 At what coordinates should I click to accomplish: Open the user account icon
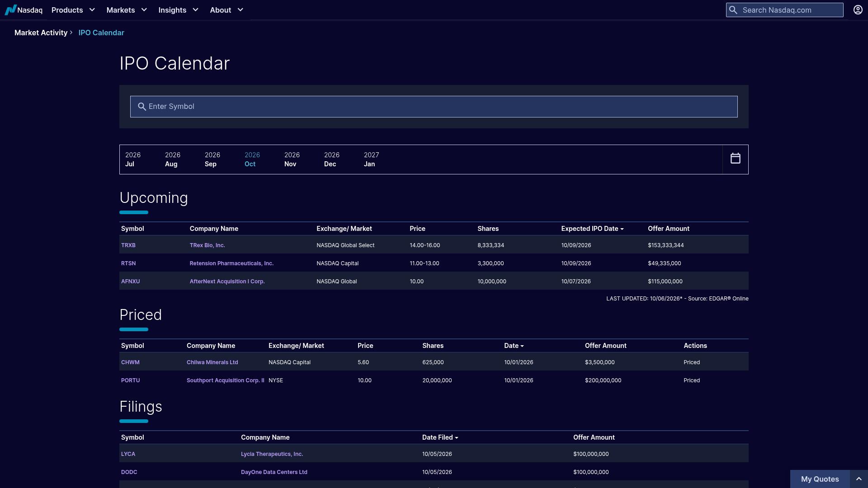tap(858, 10)
